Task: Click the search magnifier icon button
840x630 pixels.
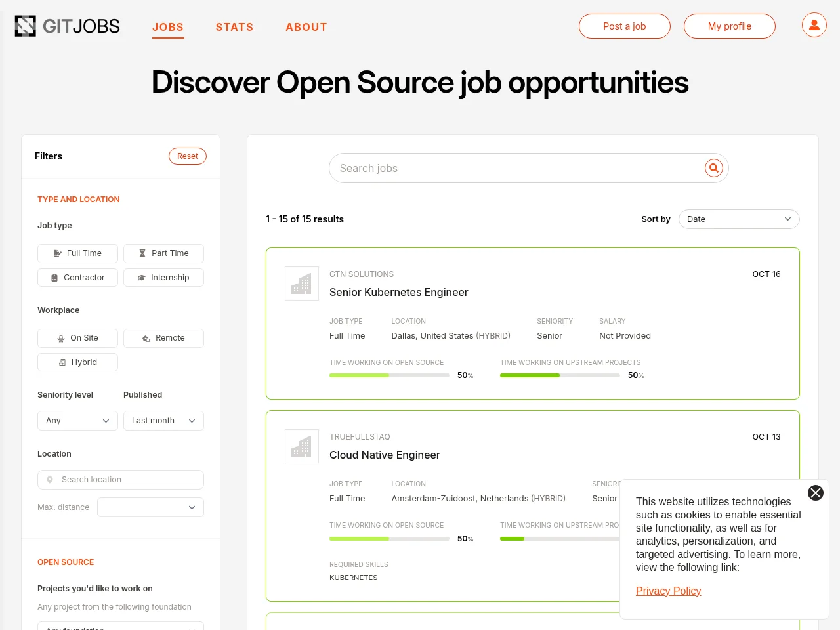Action: coord(714,168)
